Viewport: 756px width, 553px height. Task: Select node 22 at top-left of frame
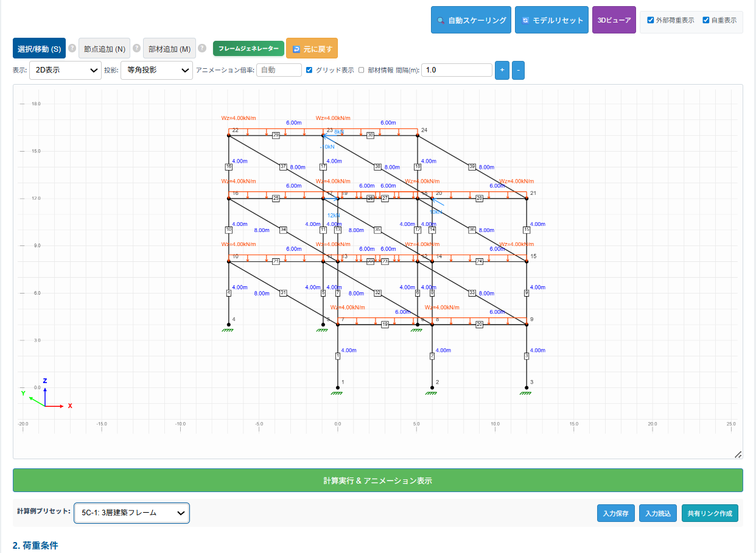click(229, 135)
